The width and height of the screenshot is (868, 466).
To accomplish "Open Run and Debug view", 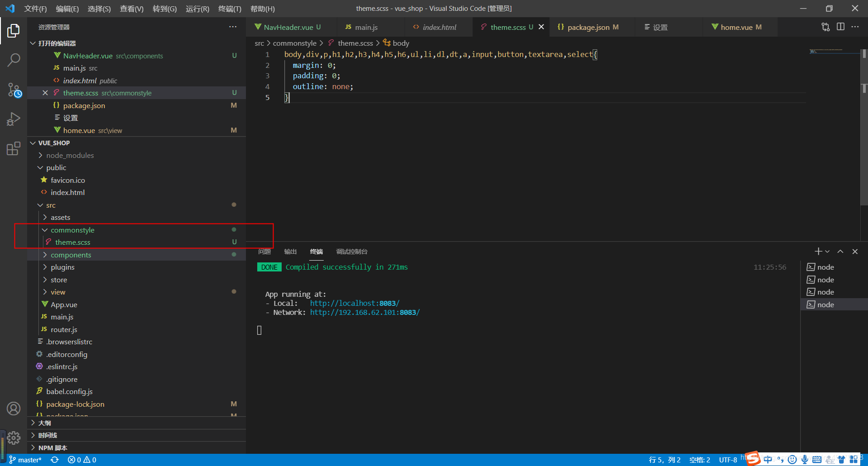I will pyautogui.click(x=14, y=119).
